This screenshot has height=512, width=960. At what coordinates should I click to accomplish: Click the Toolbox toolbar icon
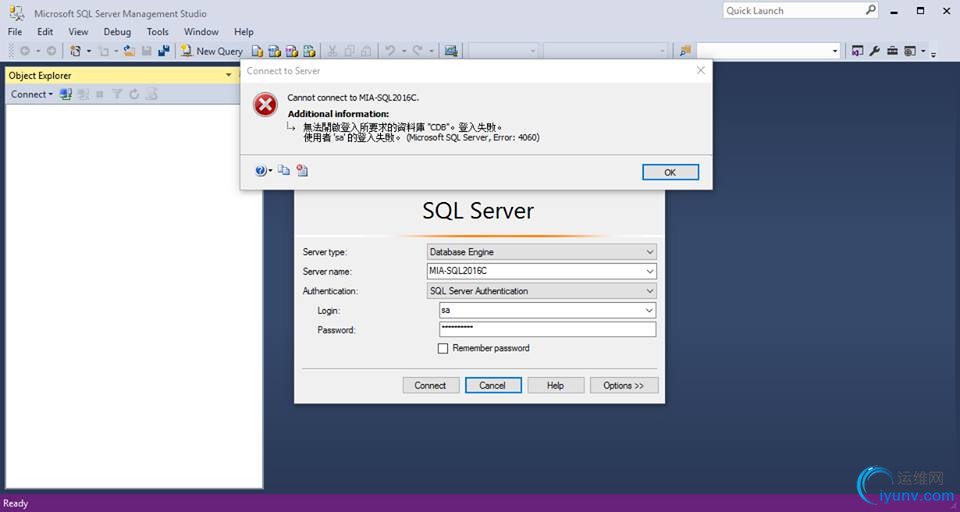point(892,51)
